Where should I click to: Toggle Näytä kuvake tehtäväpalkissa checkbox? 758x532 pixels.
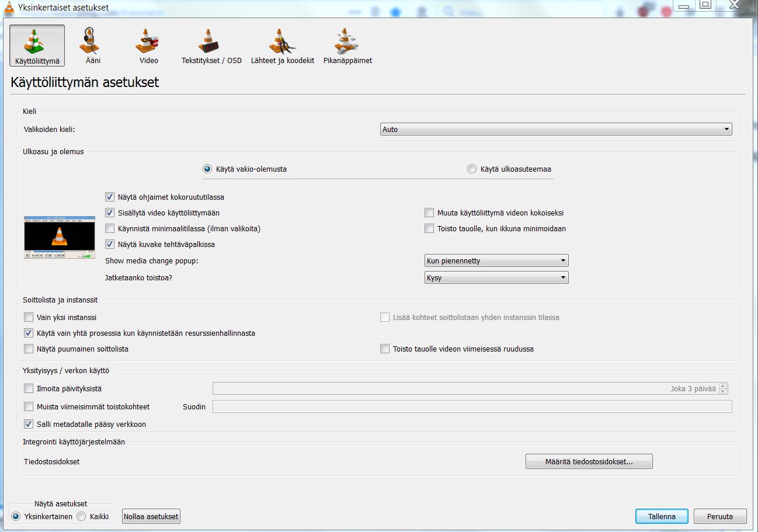pos(110,245)
